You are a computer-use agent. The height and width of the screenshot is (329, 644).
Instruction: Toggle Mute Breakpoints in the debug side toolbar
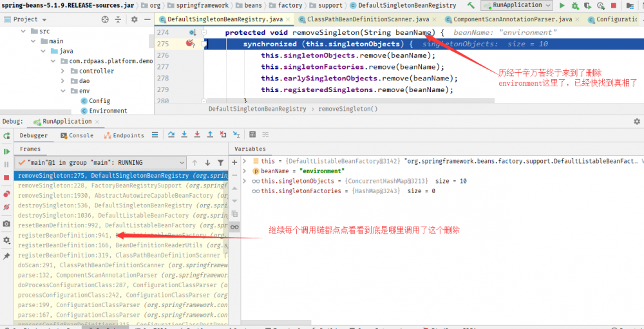6,207
